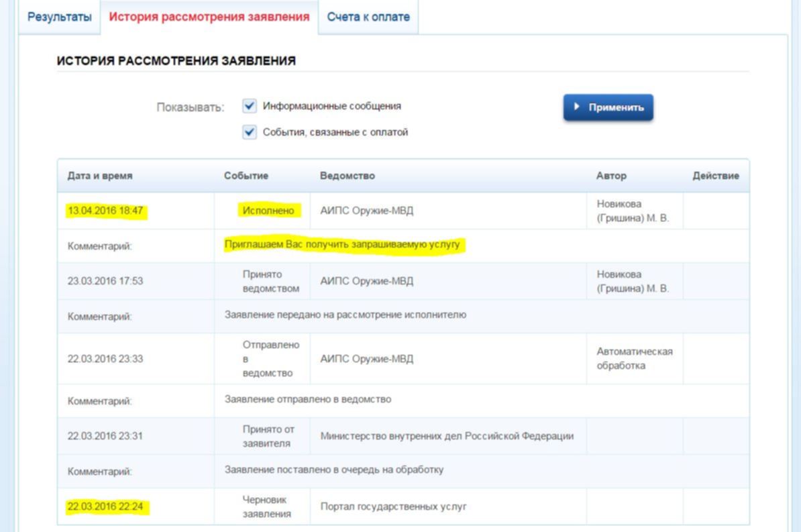Click comment Заявление поставлено в очередь на обработку
Screen dimensions: 801x532
(333, 470)
